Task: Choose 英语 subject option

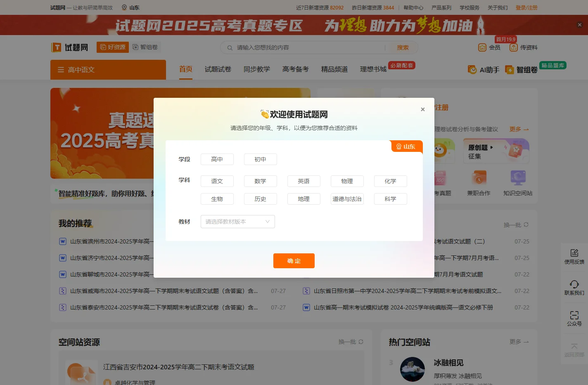Action: point(303,181)
